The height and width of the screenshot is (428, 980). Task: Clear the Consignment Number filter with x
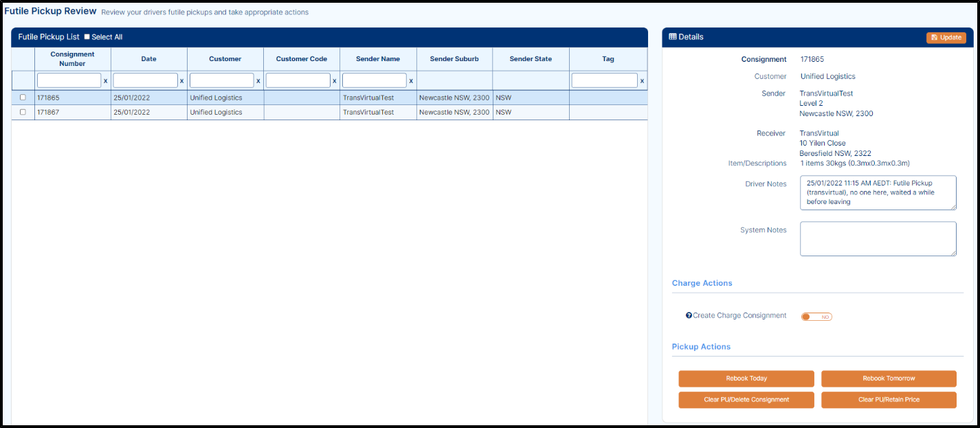(x=105, y=81)
